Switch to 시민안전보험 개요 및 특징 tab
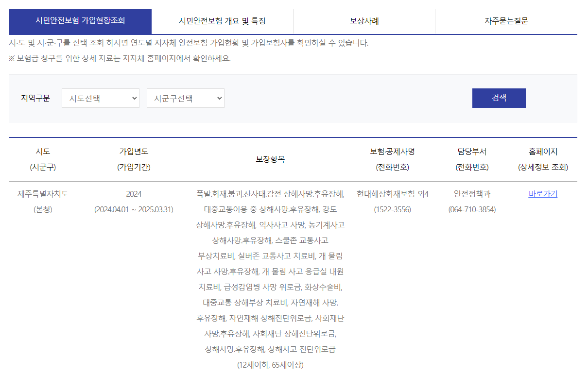Screen dimensions: 588x374 (222, 21)
